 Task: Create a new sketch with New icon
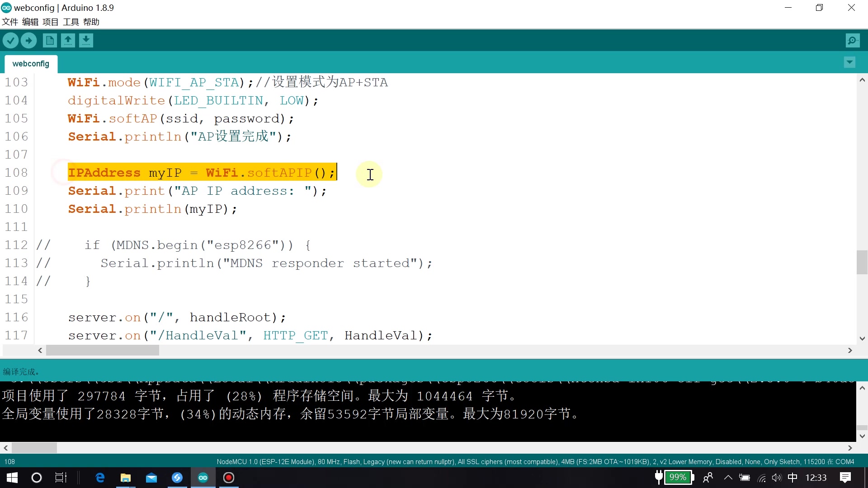click(50, 41)
